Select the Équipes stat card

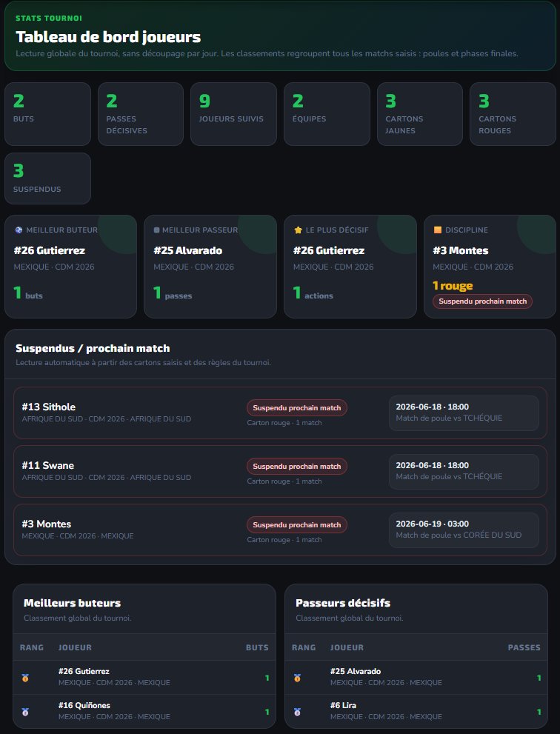pyautogui.click(x=327, y=114)
